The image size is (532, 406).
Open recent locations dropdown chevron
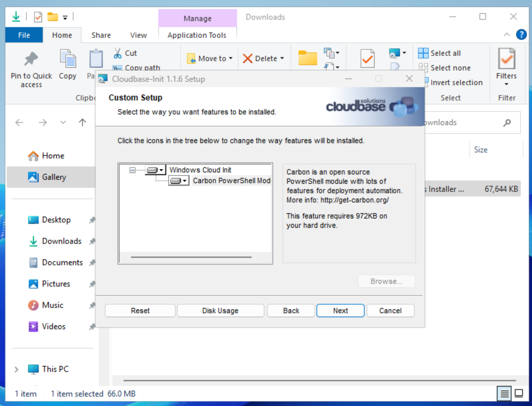[63, 122]
